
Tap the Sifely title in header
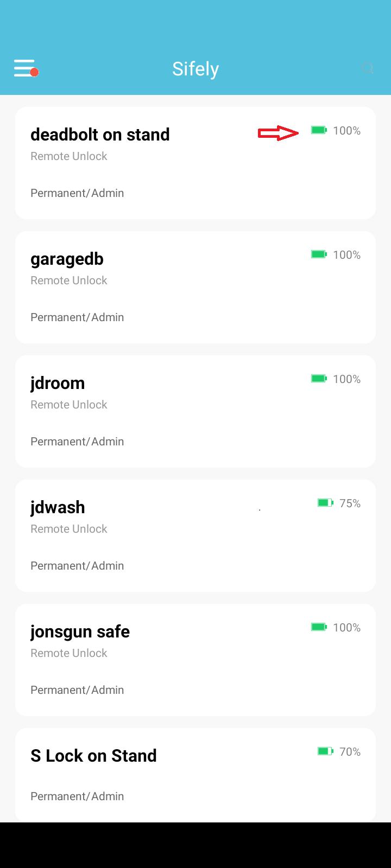tap(195, 69)
